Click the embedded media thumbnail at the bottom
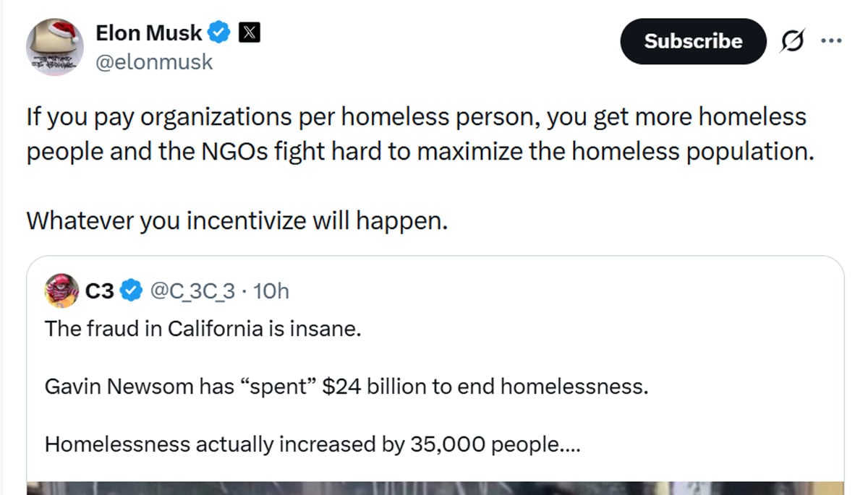868x495 pixels. [434, 488]
